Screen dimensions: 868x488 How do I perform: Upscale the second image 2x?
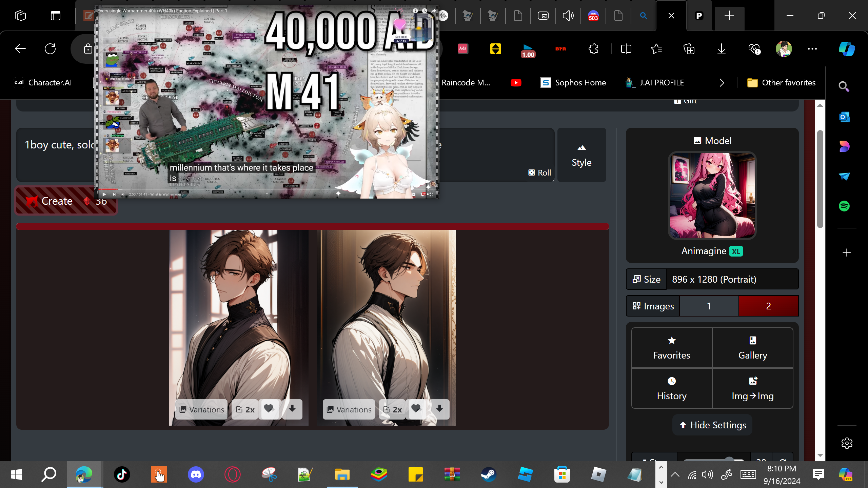click(x=392, y=409)
